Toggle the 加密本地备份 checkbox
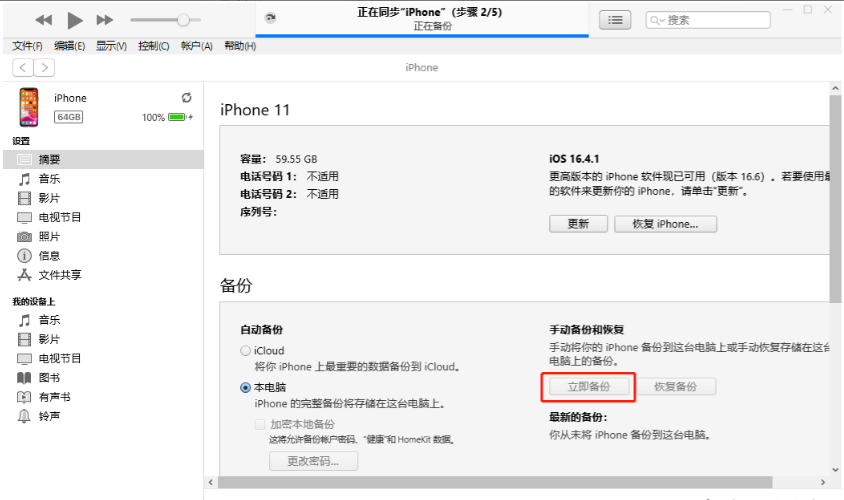This screenshot has width=844, height=500. (260, 424)
